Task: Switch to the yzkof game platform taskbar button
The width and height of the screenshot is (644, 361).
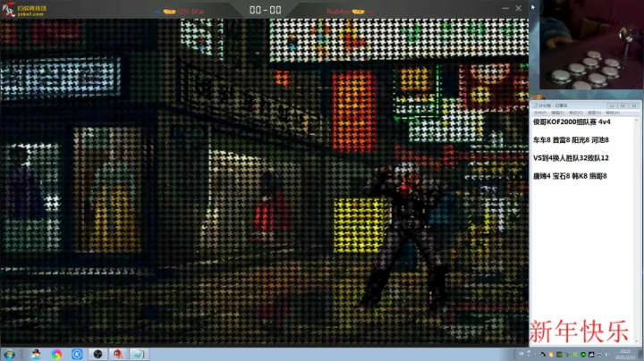Action: (118, 354)
